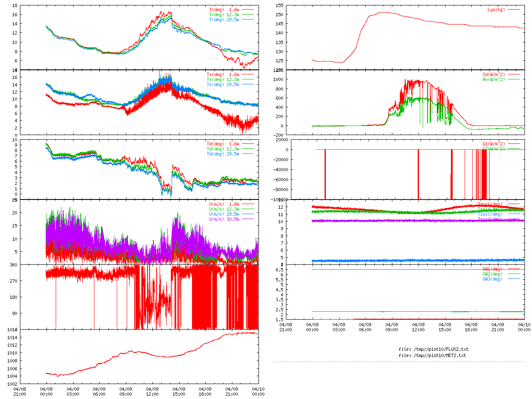Click the blue T(deg) 29.5m legend line
532x399 pixels.
point(248,20)
